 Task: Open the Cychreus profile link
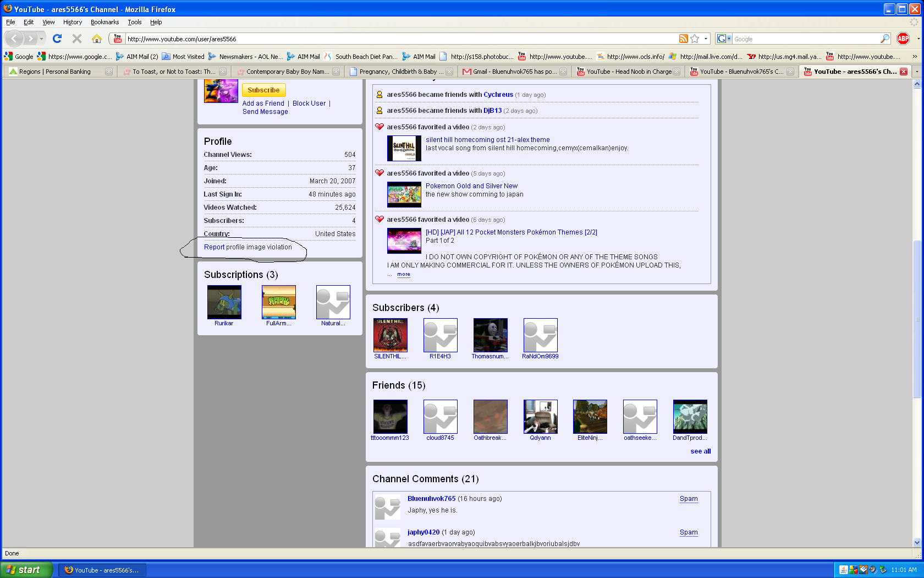point(498,95)
